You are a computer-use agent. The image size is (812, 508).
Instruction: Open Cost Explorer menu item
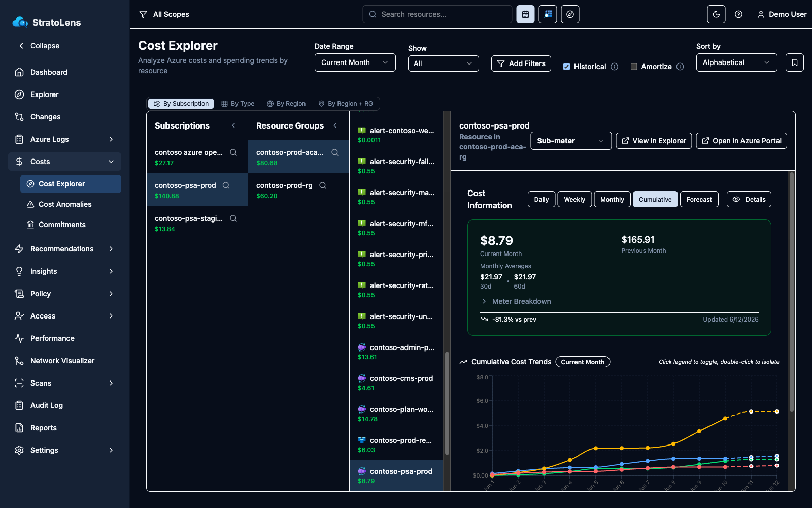click(71, 184)
